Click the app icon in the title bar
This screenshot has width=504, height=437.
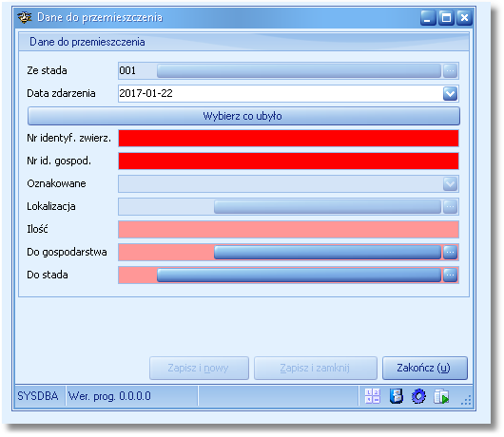coord(25,17)
